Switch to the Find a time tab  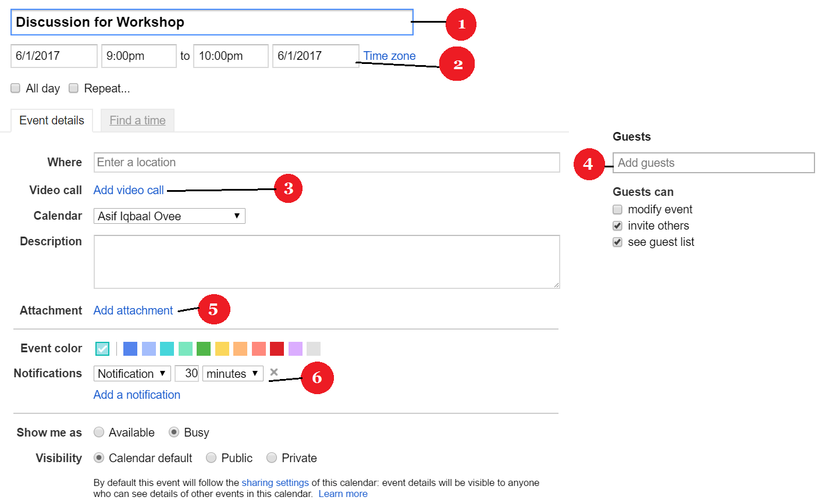click(137, 120)
